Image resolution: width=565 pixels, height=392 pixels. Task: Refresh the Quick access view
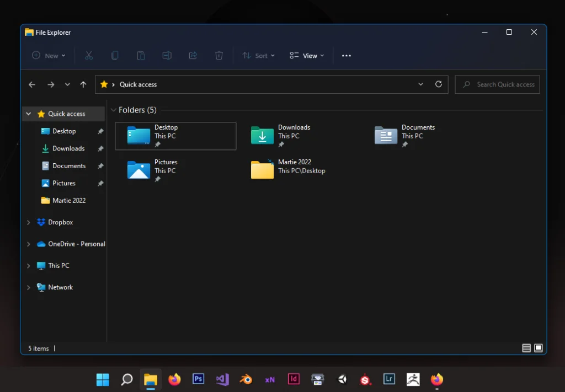tap(439, 84)
